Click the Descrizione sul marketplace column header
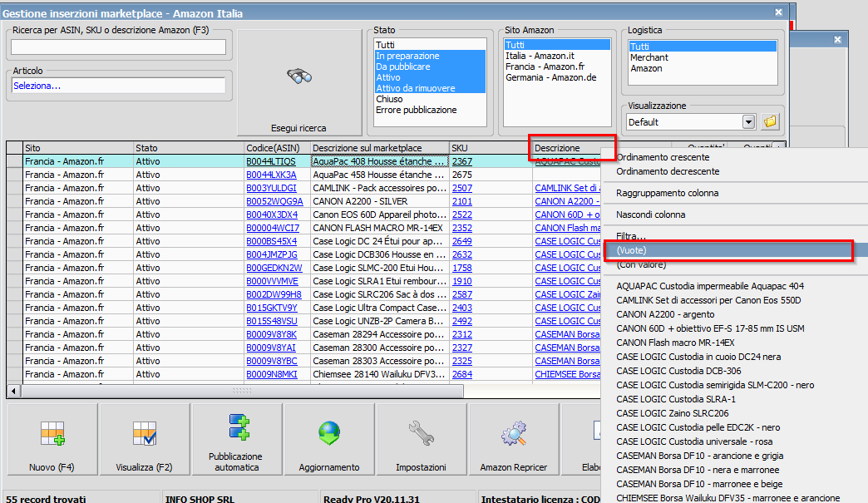This screenshot has height=503, width=868. [x=380, y=148]
